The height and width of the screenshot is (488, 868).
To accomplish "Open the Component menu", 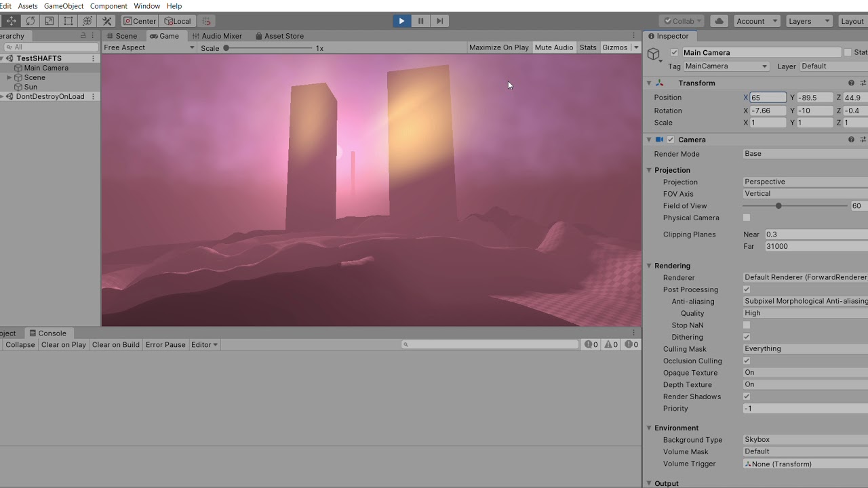I will (108, 6).
